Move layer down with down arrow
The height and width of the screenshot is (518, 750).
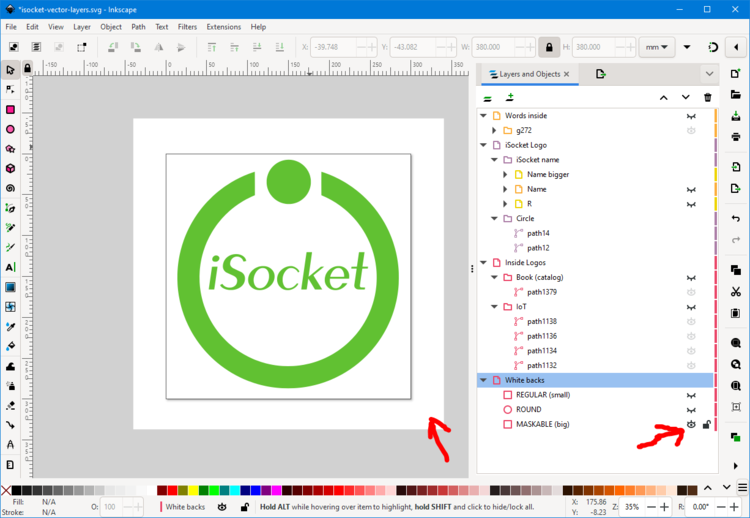coord(685,98)
